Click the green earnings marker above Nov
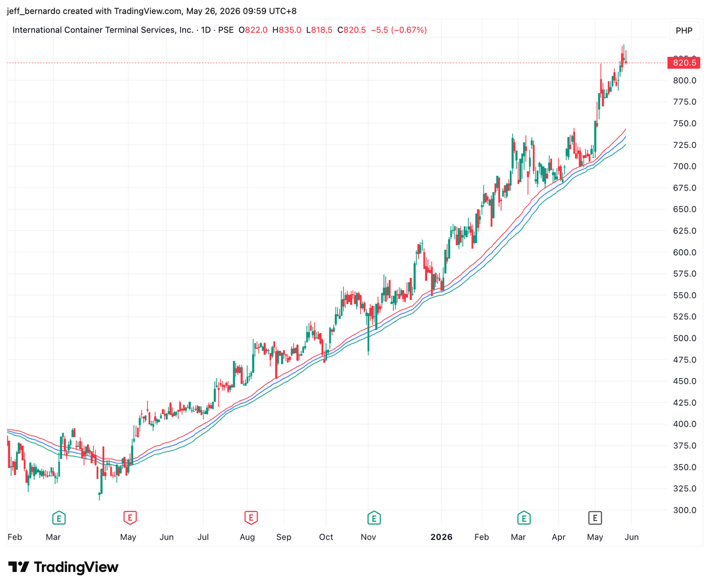Screen dimensions: 710x588 pos(373,518)
